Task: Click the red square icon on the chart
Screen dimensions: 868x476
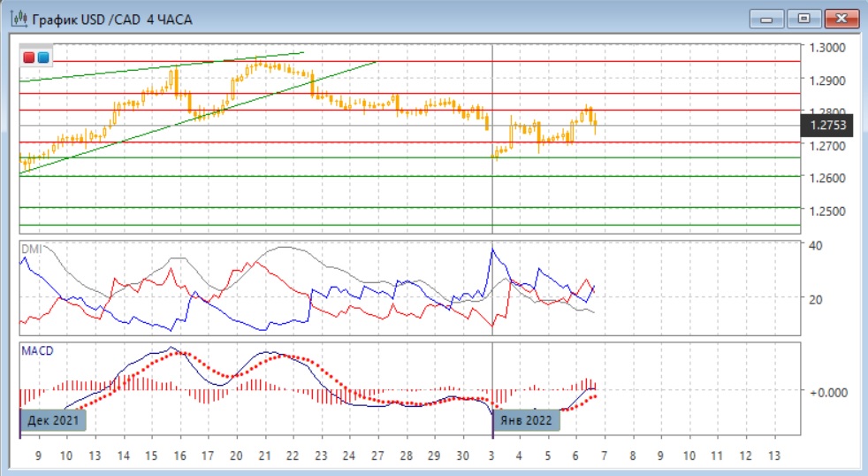Action: [x=29, y=58]
